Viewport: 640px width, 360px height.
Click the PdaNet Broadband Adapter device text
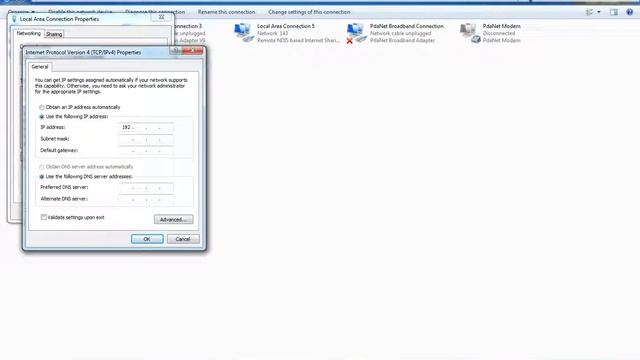(402, 40)
